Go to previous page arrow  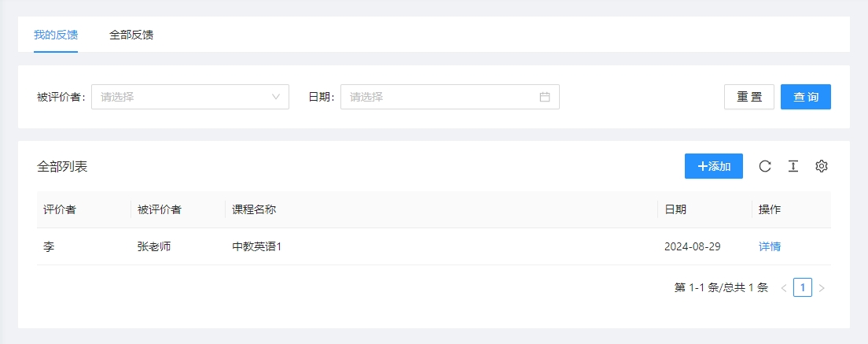[x=784, y=288]
